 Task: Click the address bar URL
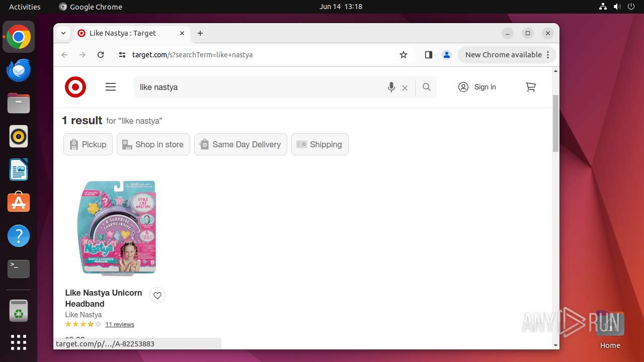(x=192, y=55)
